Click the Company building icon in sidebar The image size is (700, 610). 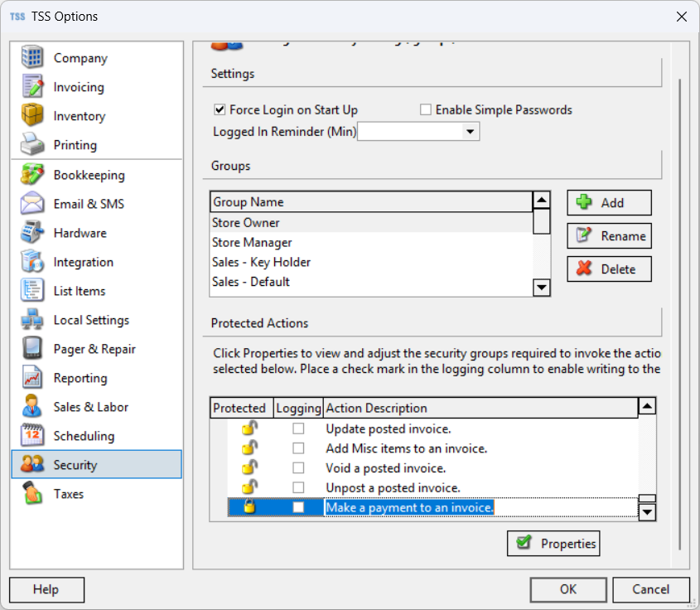[x=32, y=58]
